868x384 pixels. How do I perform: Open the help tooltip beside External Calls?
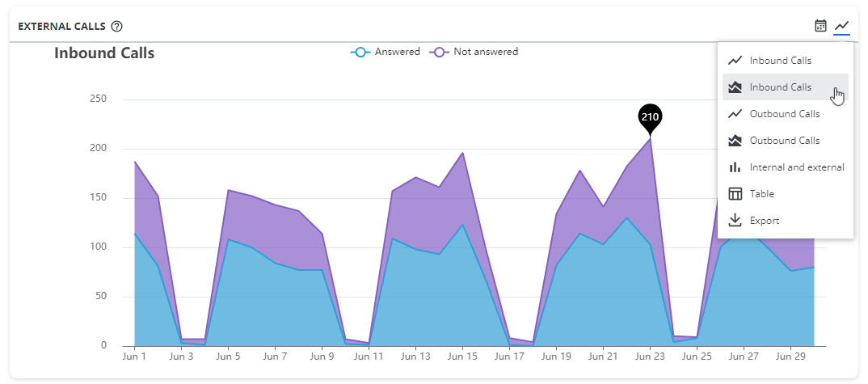pos(117,26)
